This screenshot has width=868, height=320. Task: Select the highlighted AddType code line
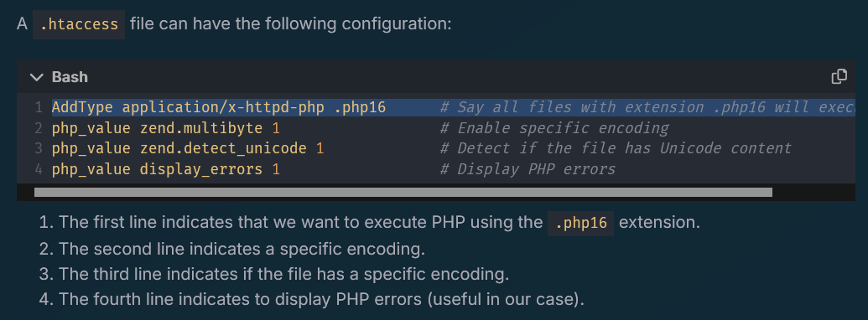(x=454, y=107)
